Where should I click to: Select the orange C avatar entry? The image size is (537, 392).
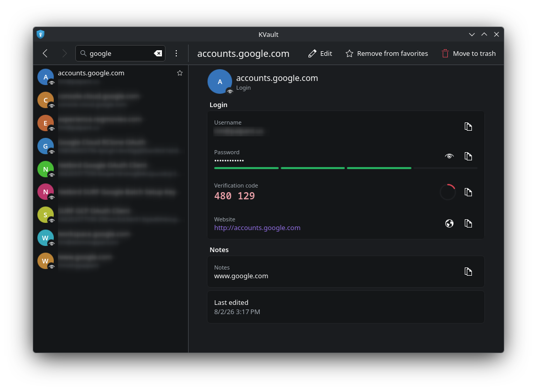(111, 100)
